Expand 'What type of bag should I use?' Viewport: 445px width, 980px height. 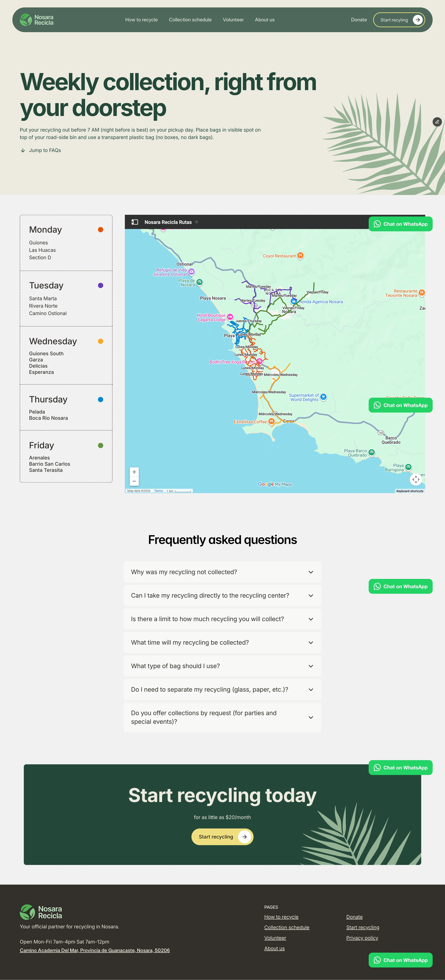(222, 666)
